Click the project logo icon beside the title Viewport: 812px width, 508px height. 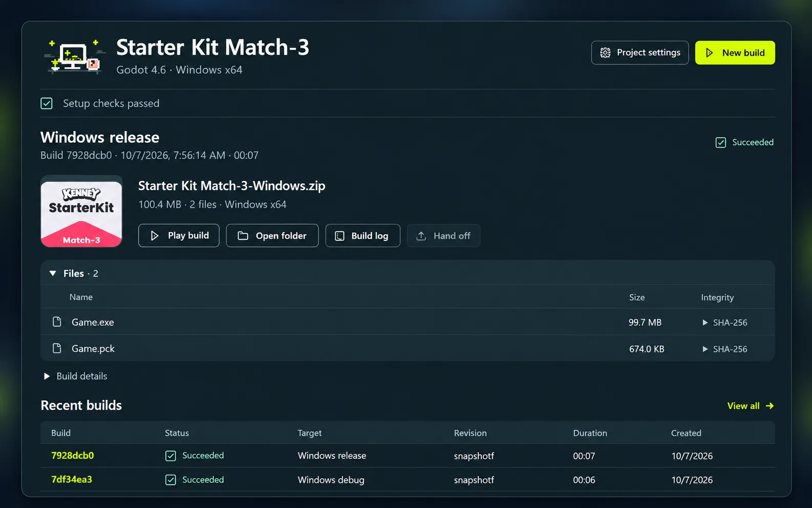(75, 56)
